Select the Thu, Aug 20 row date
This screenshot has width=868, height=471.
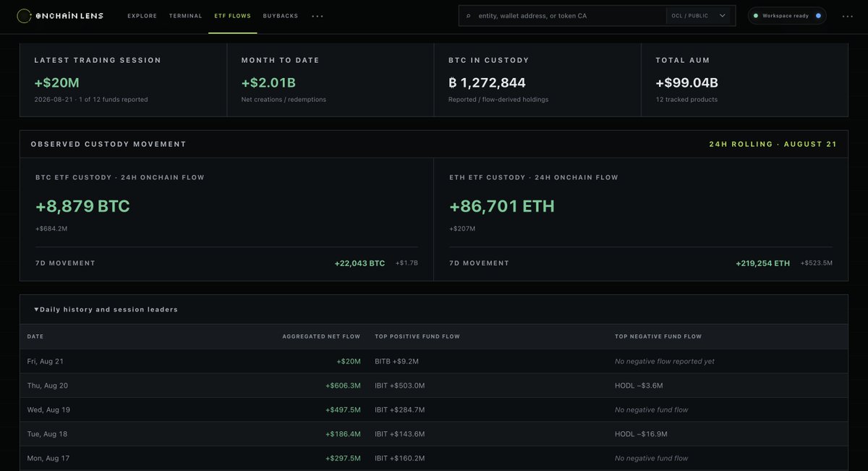[x=48, y=386]
